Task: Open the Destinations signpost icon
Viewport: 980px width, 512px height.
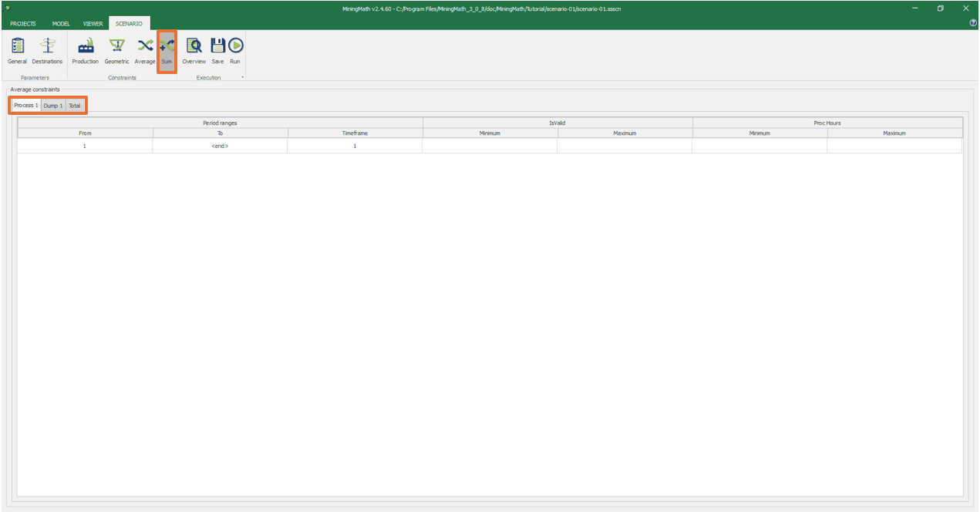Action: click(x=47, y=51)
